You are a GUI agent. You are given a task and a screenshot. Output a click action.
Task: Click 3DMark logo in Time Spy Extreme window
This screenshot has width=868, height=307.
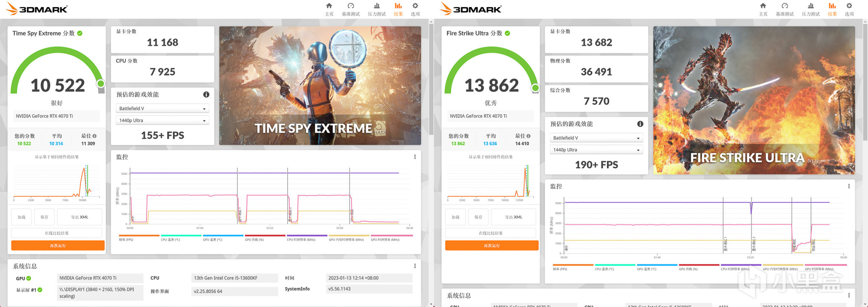(37, 9)
